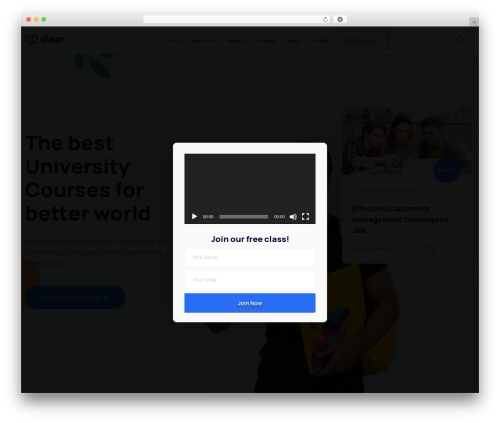Image resolution: width=500 pixels, height=423 pixels.
Task: Open the video in fullscreen mode
Action: tap(305, 217)
